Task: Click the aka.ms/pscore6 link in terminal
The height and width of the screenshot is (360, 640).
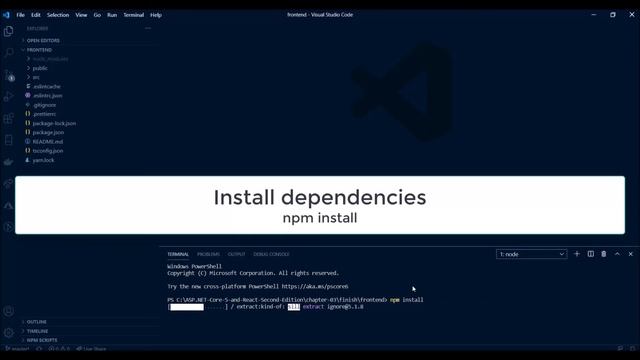Action: pos(315,287)
